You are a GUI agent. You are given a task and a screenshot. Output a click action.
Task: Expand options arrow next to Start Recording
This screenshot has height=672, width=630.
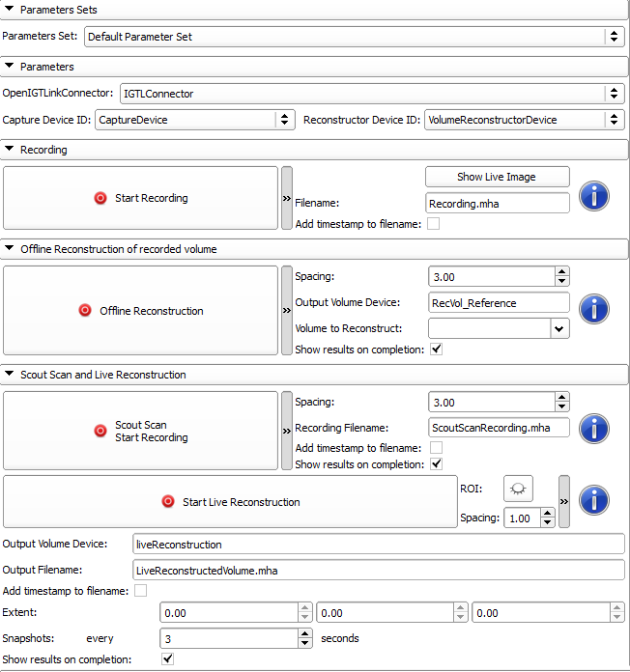click(x=286, y=198)
